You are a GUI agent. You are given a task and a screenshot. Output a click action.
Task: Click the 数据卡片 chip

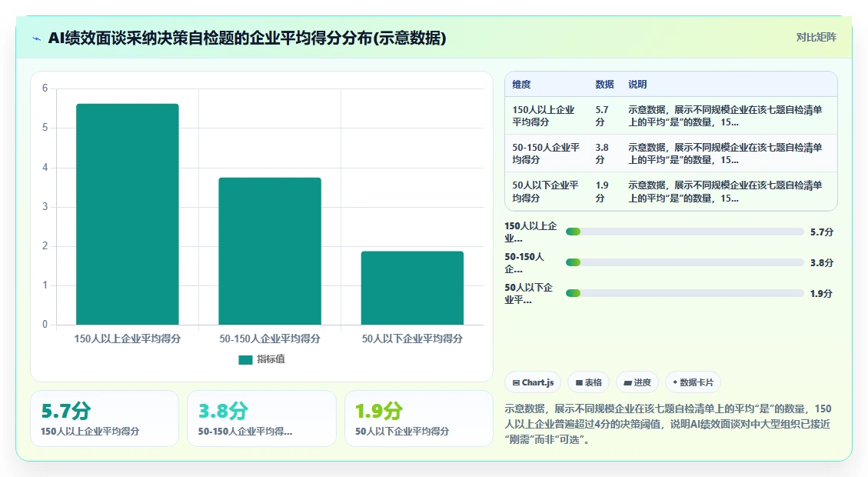point(693,382)
